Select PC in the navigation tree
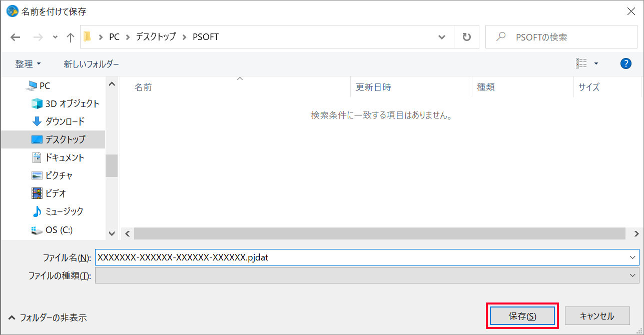Image resolution: width=644 pixels, height=335 pixels. pyautogui.click(x=45, y=86)
